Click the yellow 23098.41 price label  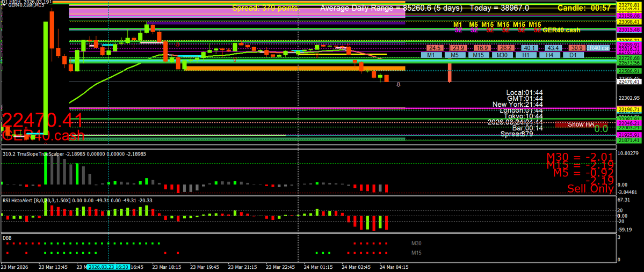point(628,22)
